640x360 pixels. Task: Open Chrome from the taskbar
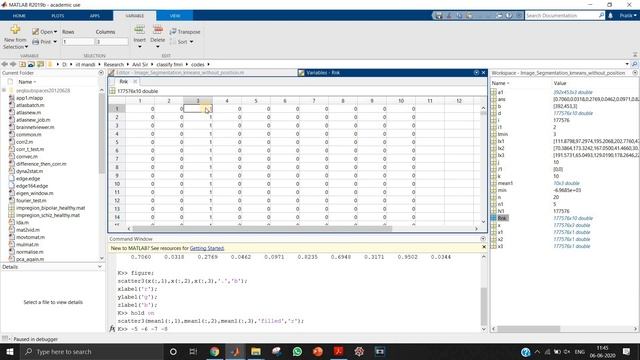[214, 351]
